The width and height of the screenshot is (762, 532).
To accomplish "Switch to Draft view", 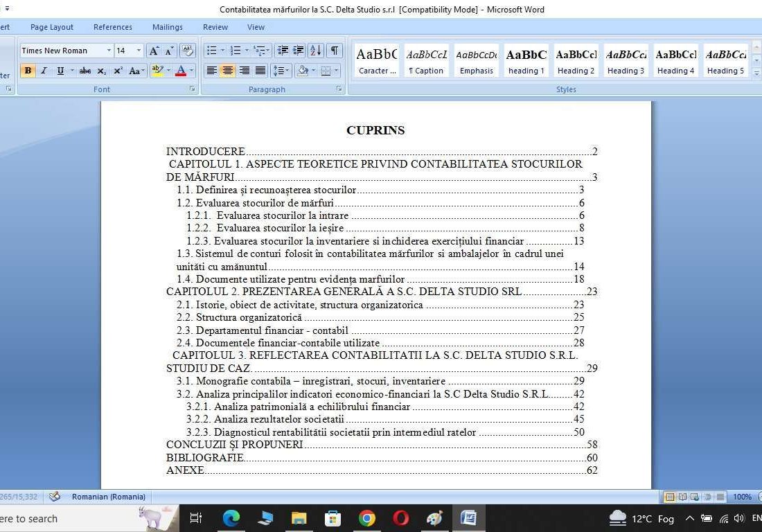I will (x=720, y=497).
